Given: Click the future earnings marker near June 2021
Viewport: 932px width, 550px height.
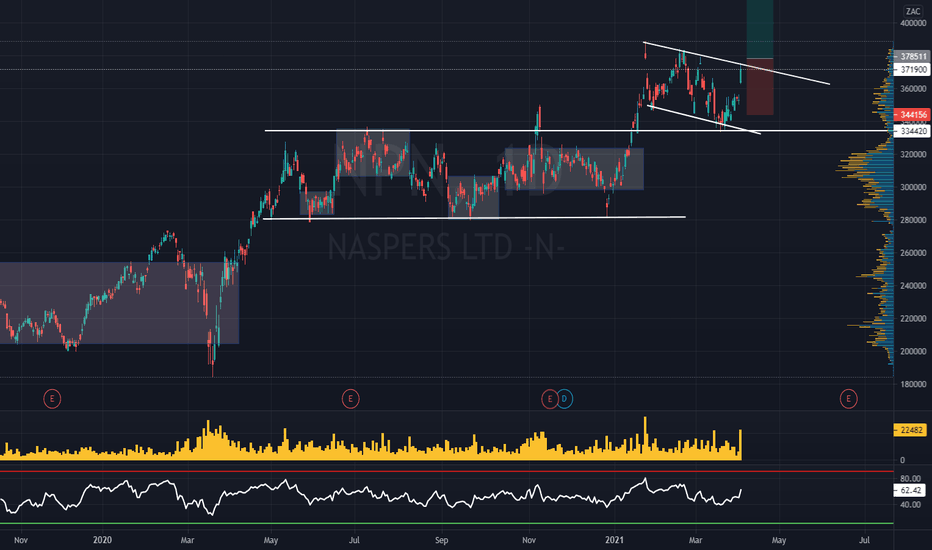Looking at the screenshot, I should [848, 399].
